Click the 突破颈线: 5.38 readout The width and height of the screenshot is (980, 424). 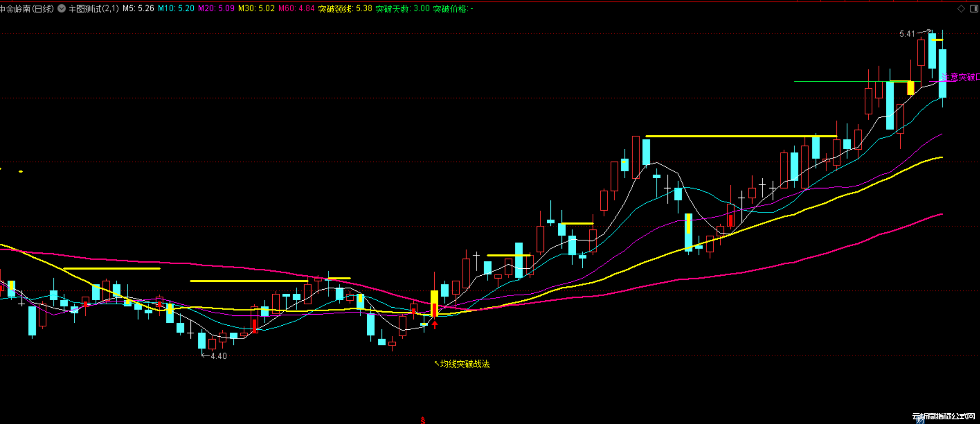pyautogui.click(x=345, y=8)
